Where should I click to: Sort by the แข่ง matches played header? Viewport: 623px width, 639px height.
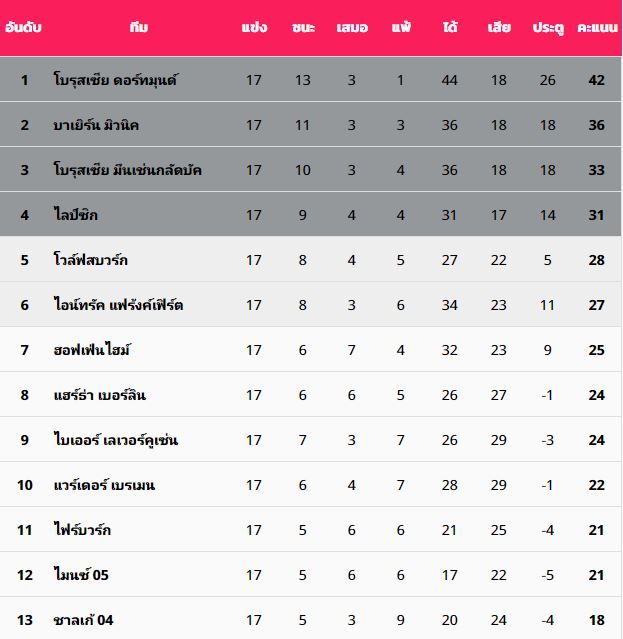[254, 28]
